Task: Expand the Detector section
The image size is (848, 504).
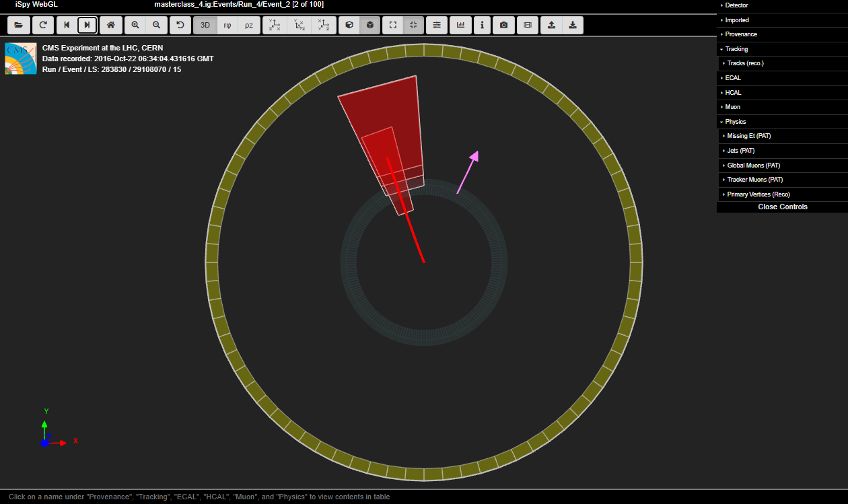Action: coord(736,5)
